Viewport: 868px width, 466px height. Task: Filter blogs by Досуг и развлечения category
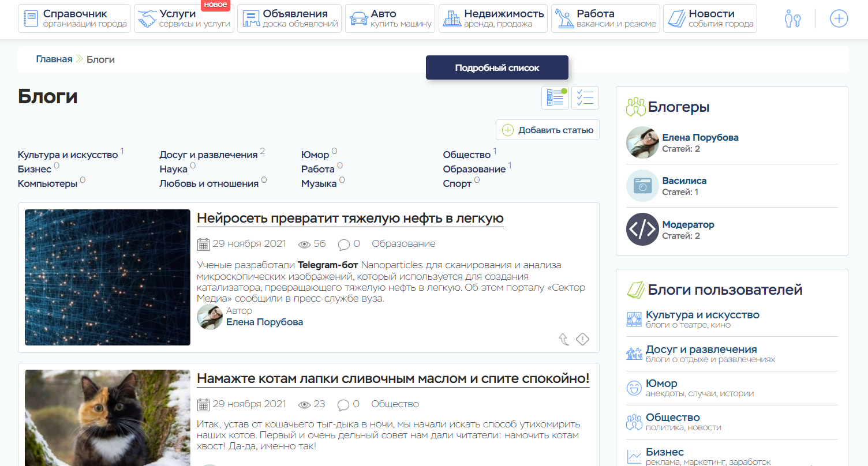pyautogui.click(x=208, y=155)
